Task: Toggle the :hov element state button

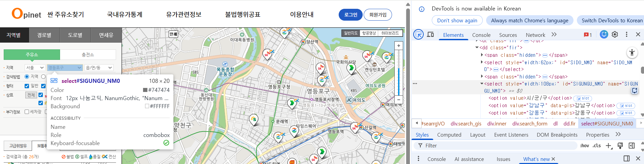Action: 585,145
